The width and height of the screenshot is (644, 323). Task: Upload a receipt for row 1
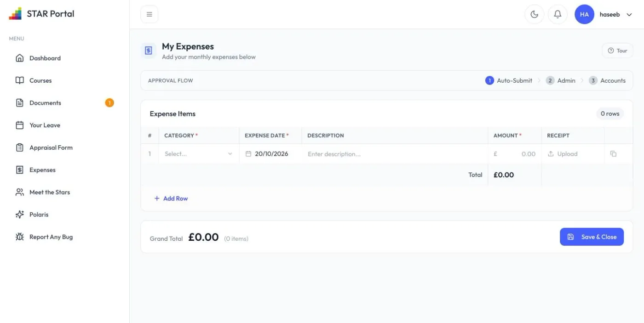[x=563, y=154]
